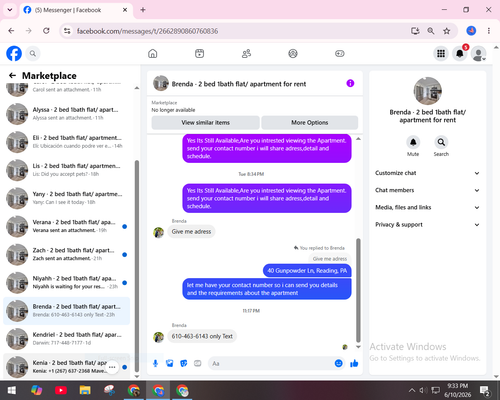Click the Chrome address bar URL
Viewport: 500px width, 400px height.
[147, 31]
